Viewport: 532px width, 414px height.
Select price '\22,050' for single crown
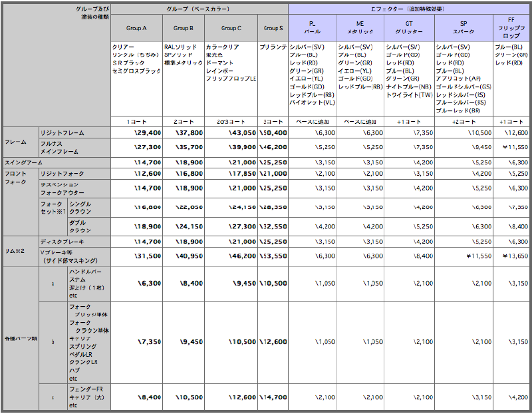(190, 207)
